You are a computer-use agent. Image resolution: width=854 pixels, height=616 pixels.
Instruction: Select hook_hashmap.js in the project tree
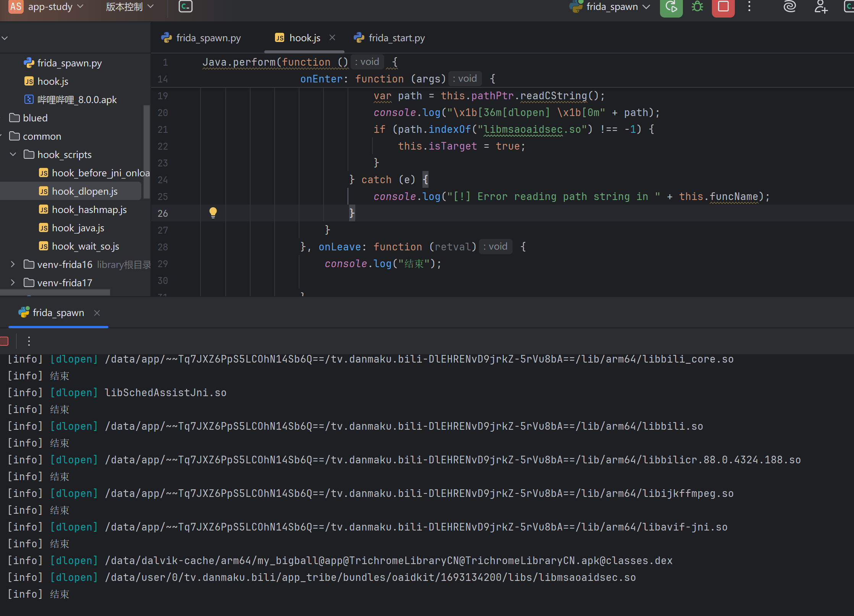tap(89, 210)
